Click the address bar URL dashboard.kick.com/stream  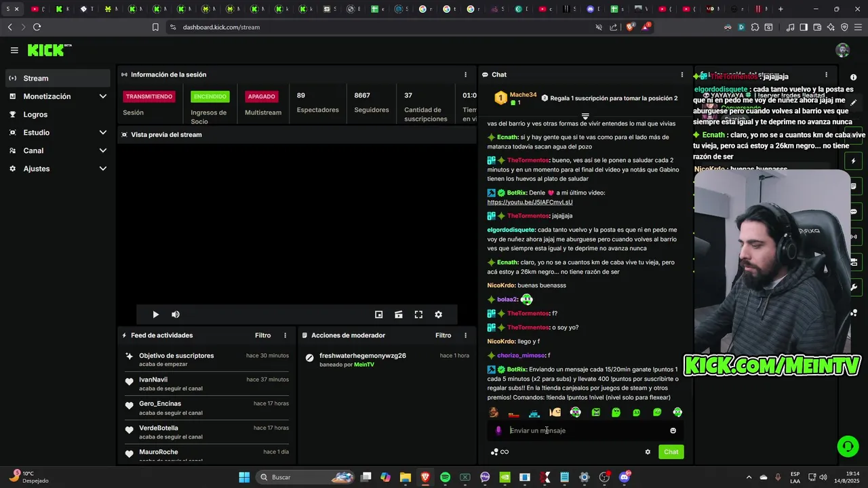pyautogui.click(x=221, y=27)
